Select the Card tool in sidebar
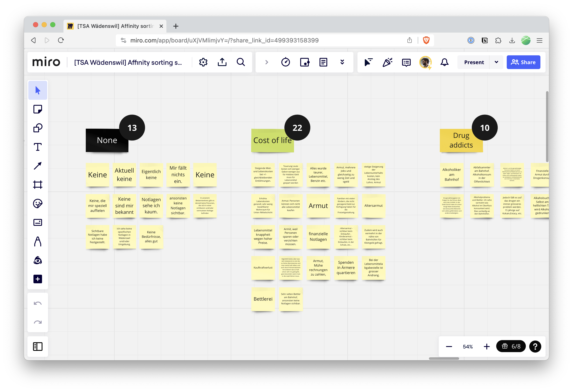Image resolution: width=573 pixels, height=392 pixels. click(38, 222)
